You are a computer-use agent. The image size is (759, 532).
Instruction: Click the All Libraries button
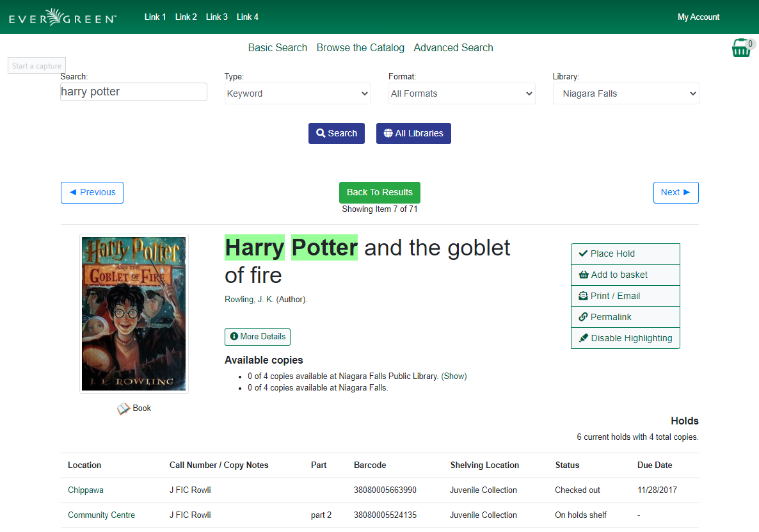413,133
